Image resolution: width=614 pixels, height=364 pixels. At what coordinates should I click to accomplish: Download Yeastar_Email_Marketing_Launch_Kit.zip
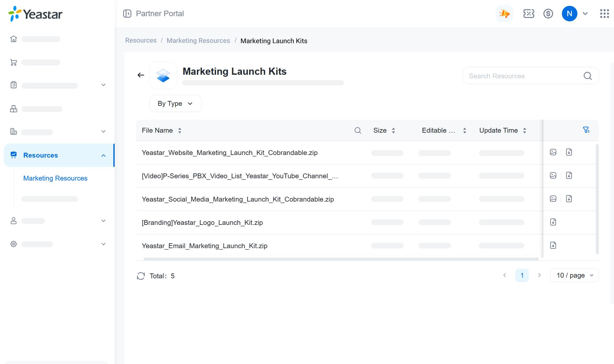pyautogui.click(x=553, y=245)
